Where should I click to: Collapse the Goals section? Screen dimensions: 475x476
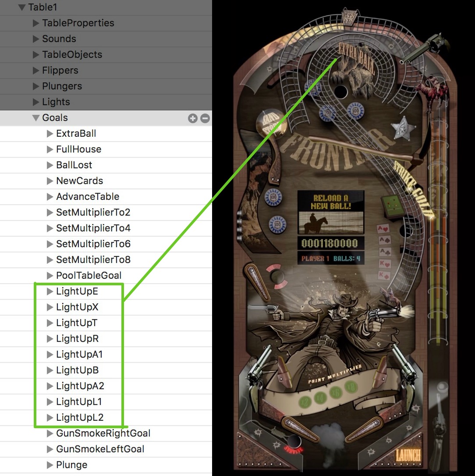coord(36,117)
